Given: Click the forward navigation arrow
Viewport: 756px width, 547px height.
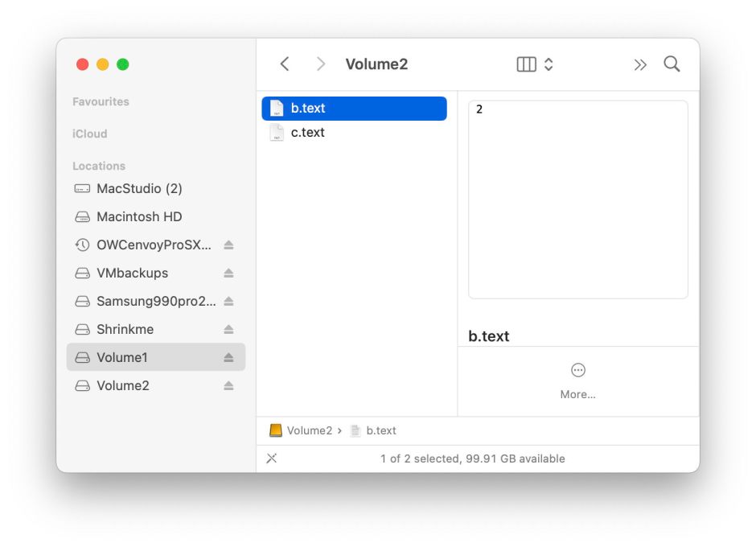Looking at the screenshot, I should [x=321, y=64].
